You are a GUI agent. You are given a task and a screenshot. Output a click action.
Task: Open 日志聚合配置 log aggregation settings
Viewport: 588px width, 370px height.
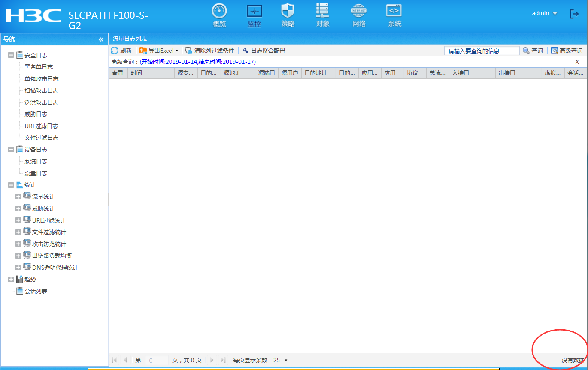pos(264,51)
